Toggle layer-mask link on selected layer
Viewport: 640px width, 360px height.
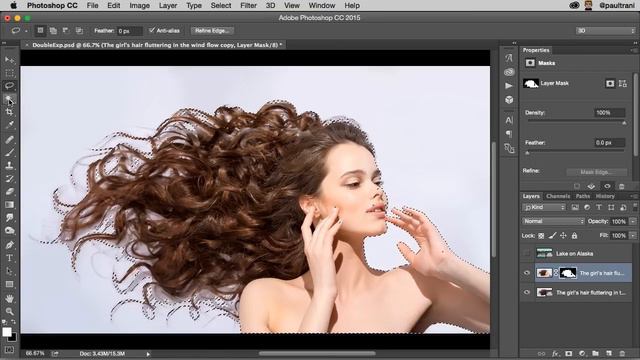(556, 273)
